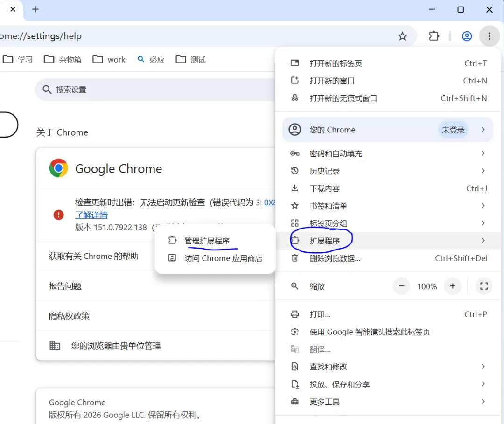Image resolution: width=504 pixels, height=424 pixels.
Task: Open the Extensions puzzle icon in the toolbar
Action: 434,36
